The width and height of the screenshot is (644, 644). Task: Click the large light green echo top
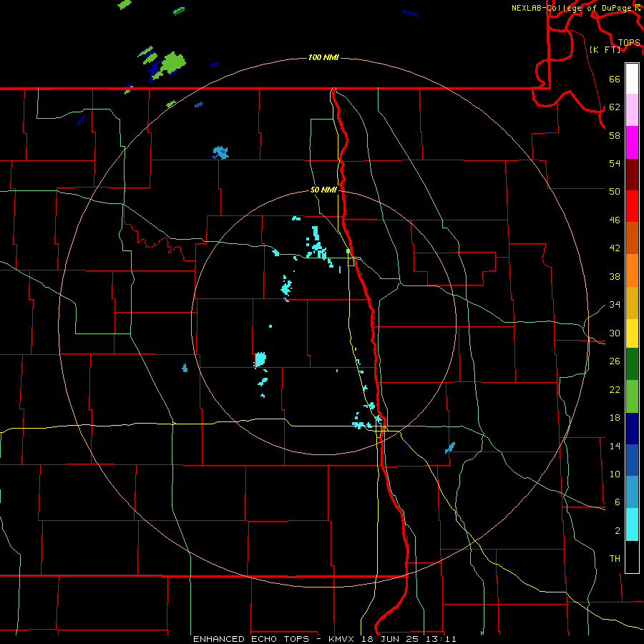(173, 62)
